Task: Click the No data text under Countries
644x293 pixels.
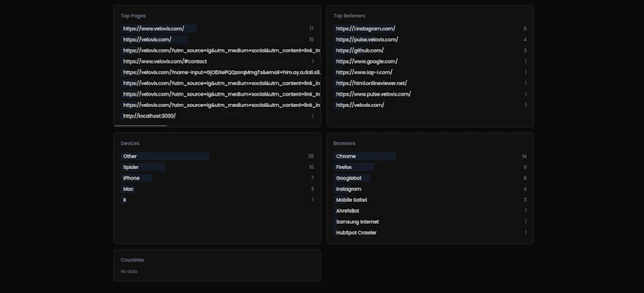Action: [x=129, y=271]
